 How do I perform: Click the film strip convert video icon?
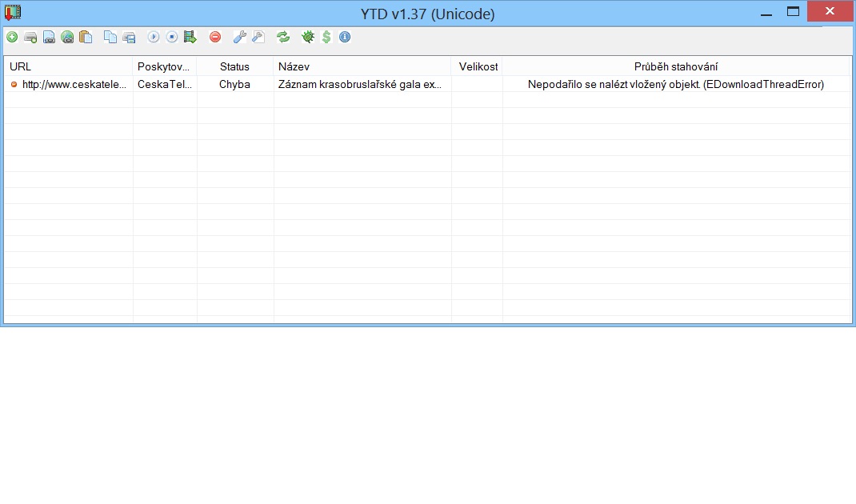click(x=190, y=37)
